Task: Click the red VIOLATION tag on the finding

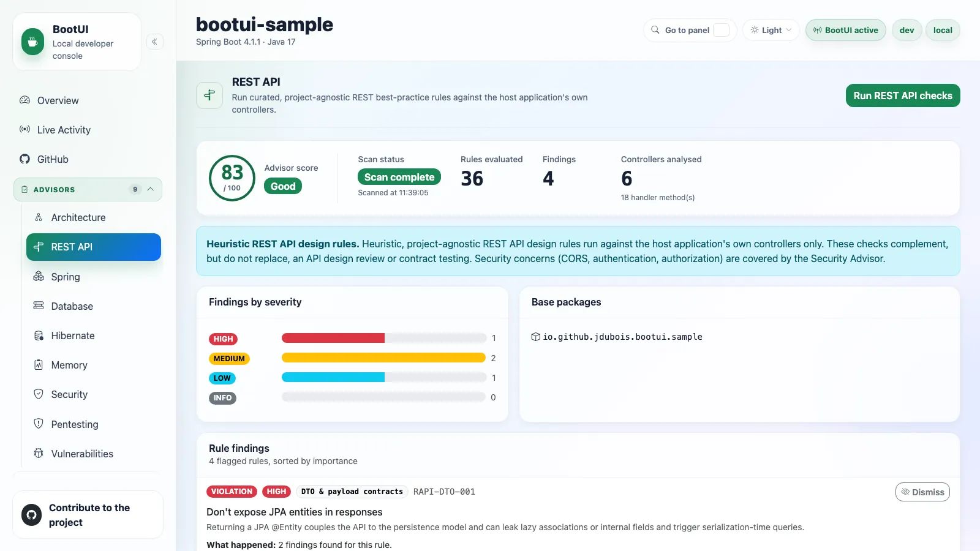Action: (232, 492)
